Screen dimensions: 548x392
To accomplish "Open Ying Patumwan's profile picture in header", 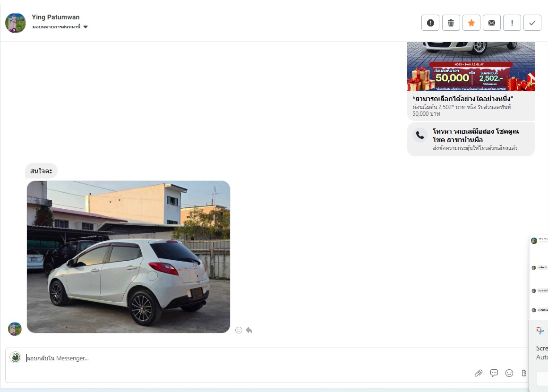I will (16, 23).
